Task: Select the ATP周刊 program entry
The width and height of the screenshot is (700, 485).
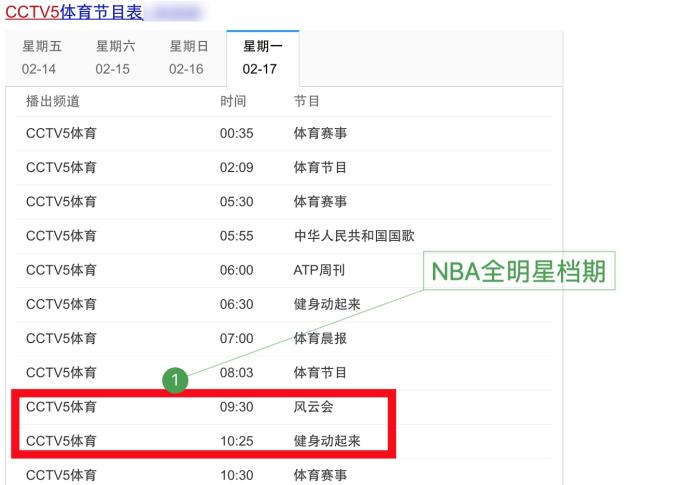Action: pyautogui.click(x=319, y=270)
